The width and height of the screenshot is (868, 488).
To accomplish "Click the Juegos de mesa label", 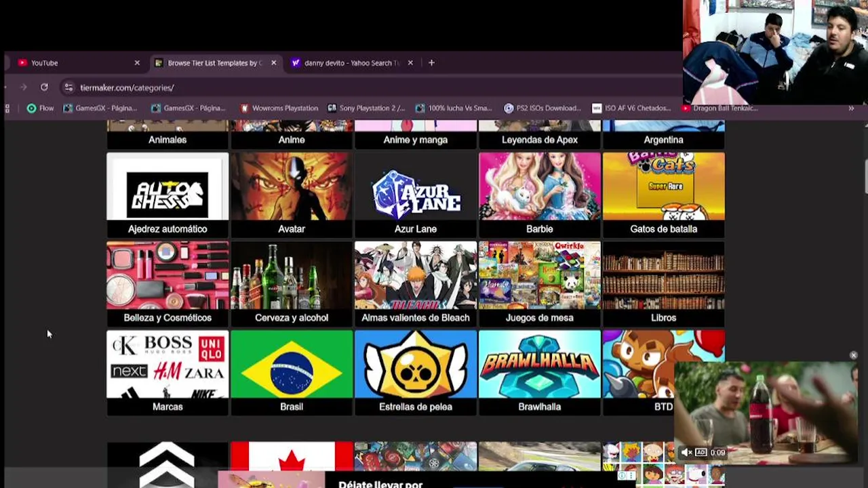I will [540, 318].
